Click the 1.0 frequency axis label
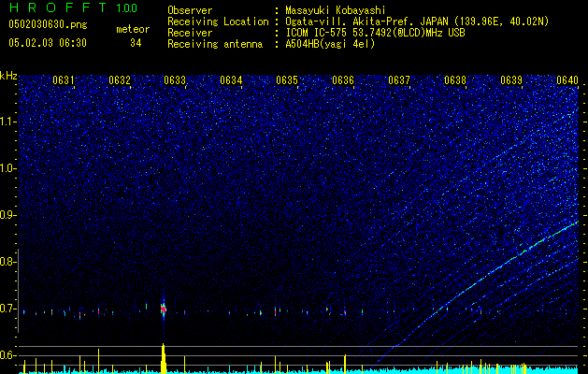The height and width of the screenshot is (374, 588). coord(8,168)
